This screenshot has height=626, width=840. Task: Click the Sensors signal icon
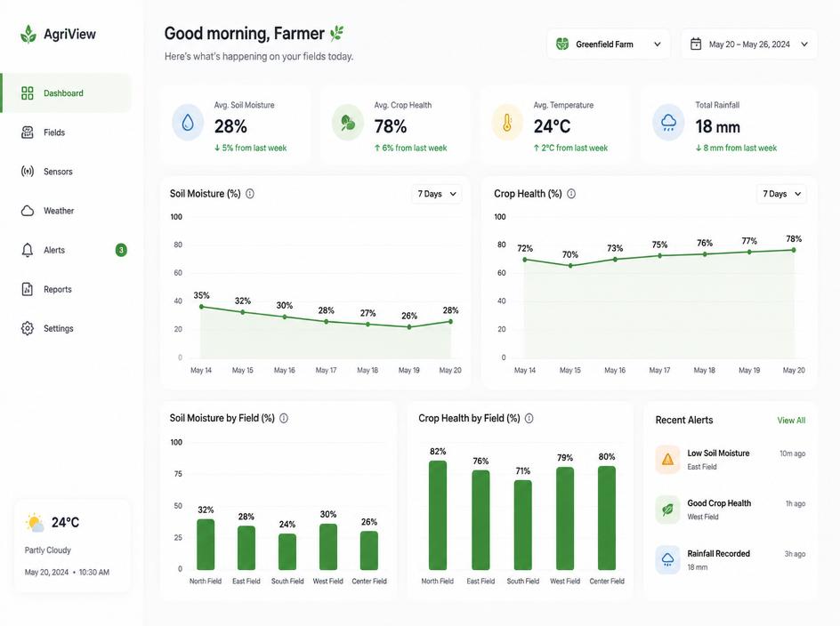(x=28, y=172)
